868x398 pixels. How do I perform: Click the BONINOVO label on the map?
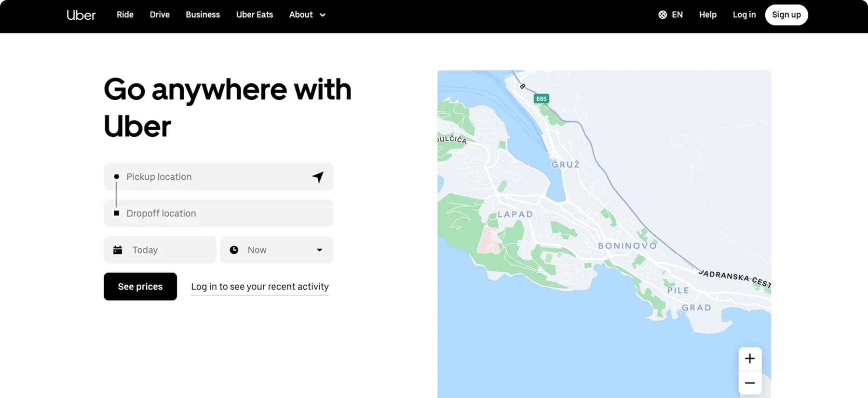coord(627,246)
